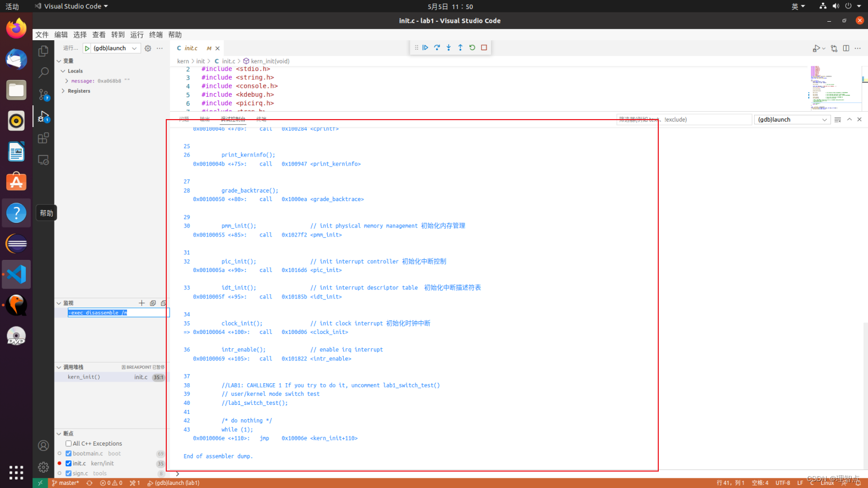Click (gdb)launch (lab1) in status bar
This screenshot has width=868, height=488.
click(173, 483)
